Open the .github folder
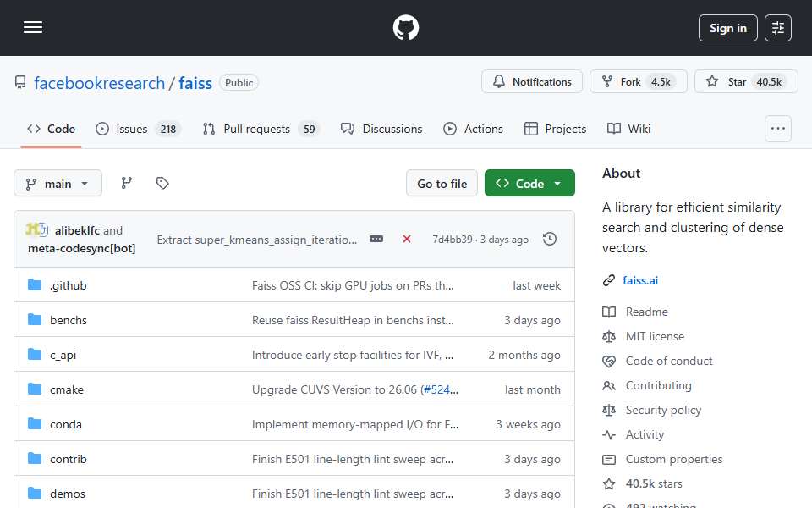This screenshot has height=508, width=812. coord(69,285)
